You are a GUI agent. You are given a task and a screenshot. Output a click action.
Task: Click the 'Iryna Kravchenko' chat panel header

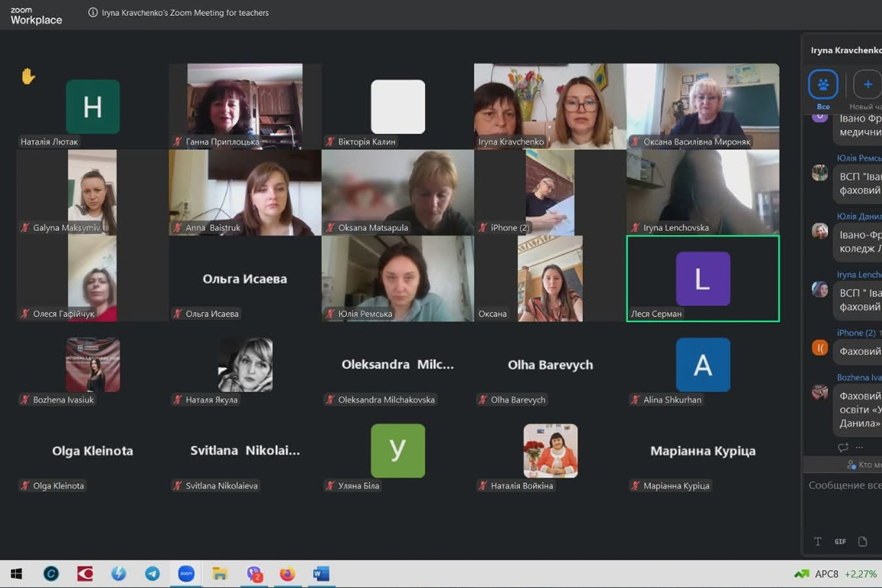pos(845,50)
